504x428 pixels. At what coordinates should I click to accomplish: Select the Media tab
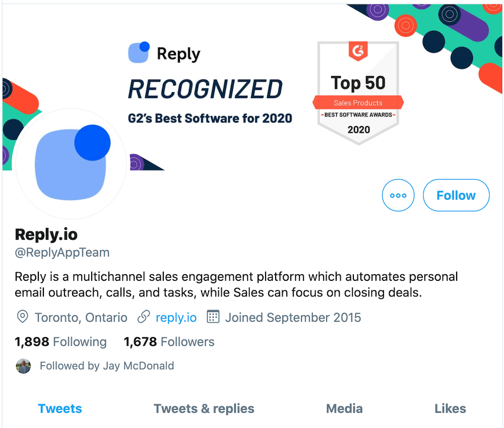coord(344,409)
